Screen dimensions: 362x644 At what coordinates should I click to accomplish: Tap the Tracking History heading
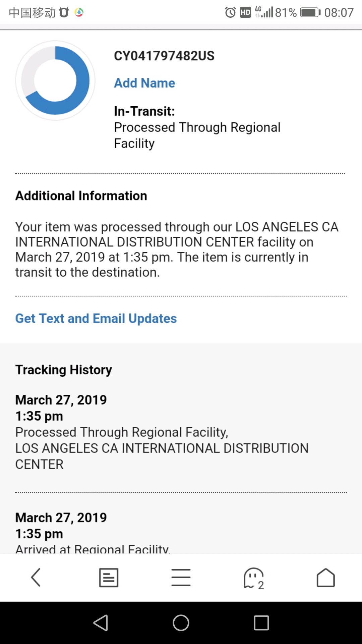click(64, 370)
